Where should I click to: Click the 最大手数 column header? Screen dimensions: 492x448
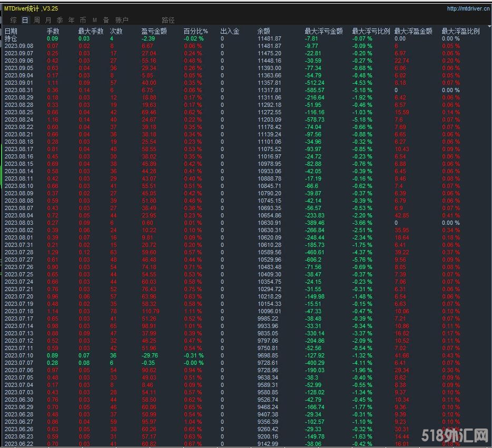91,31
